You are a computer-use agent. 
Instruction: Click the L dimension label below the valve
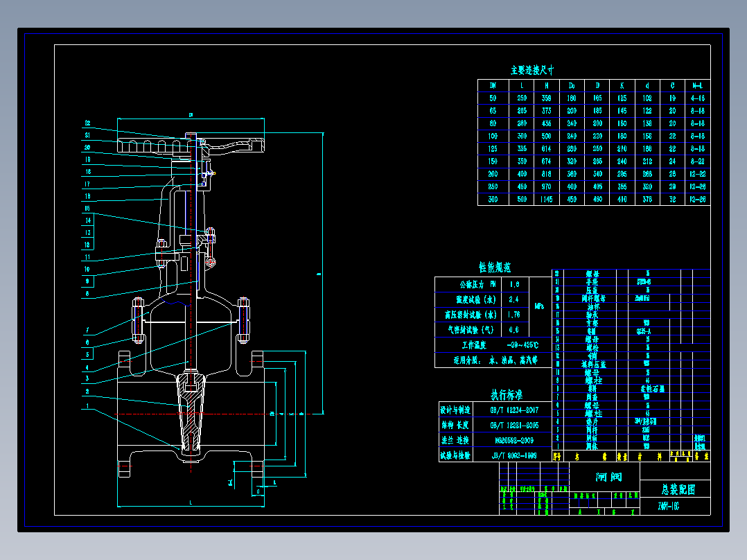[191, 502]
